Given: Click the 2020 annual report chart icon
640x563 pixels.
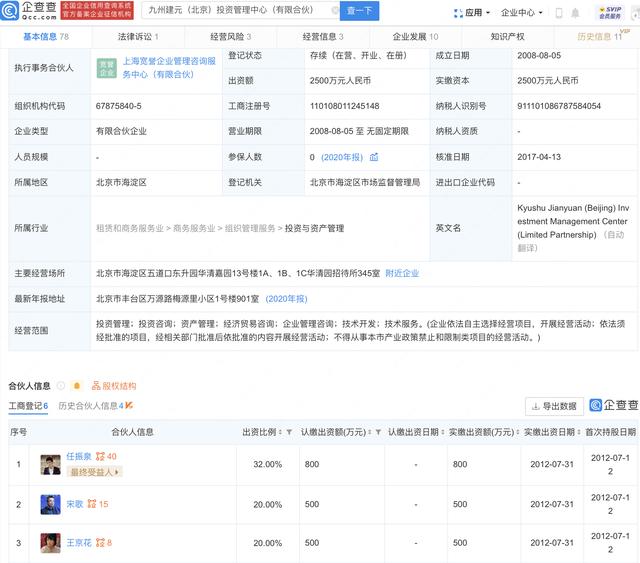Looking at the screenshot, I should (x=374, y=157).
